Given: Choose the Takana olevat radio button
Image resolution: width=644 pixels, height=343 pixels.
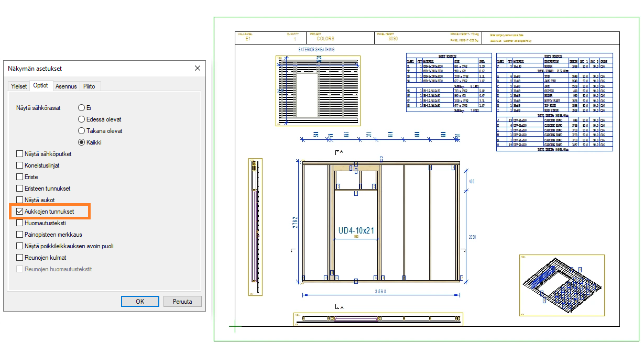Looking at the screenshot, I should click(x=81, y=131).
